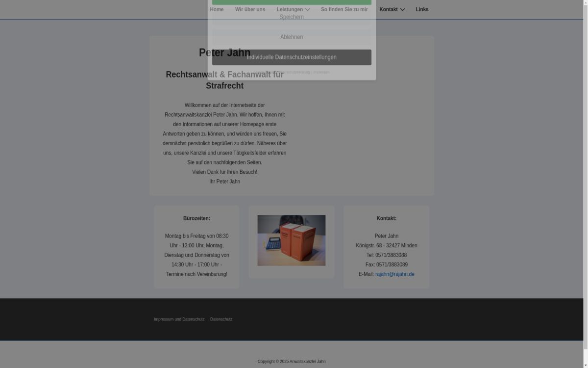Navigate to "So finden Sie zu mir"
This screenshot has width=588, height=368.
coord(344,9)
